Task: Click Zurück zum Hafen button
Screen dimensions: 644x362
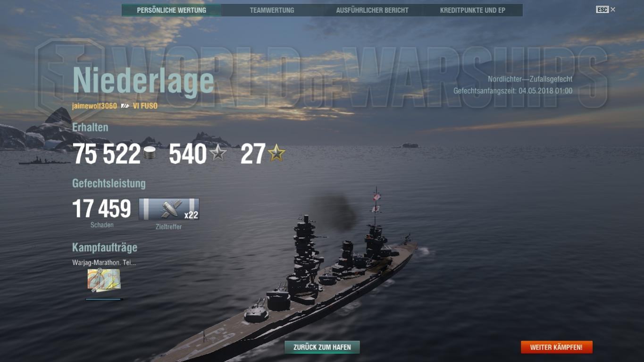Action: [x=322, y=347]
